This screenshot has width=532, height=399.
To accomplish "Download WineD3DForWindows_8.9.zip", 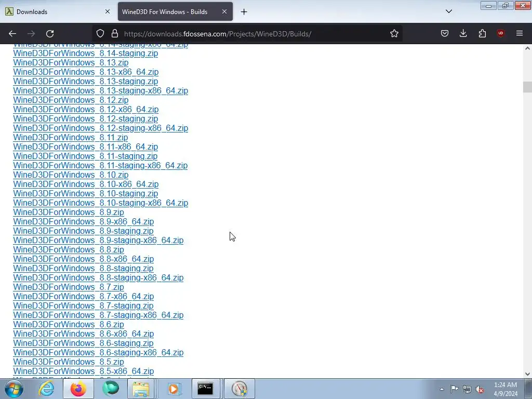I will [69, 212].
